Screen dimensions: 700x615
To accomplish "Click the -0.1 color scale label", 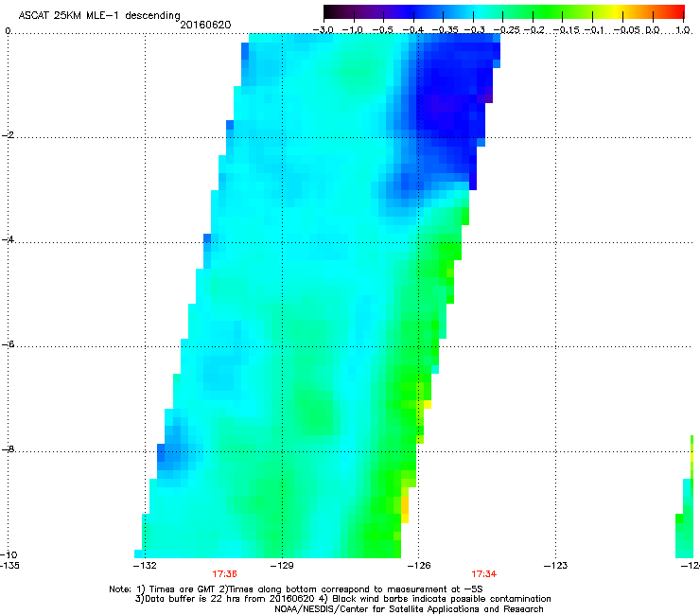I will click(594, 30).
